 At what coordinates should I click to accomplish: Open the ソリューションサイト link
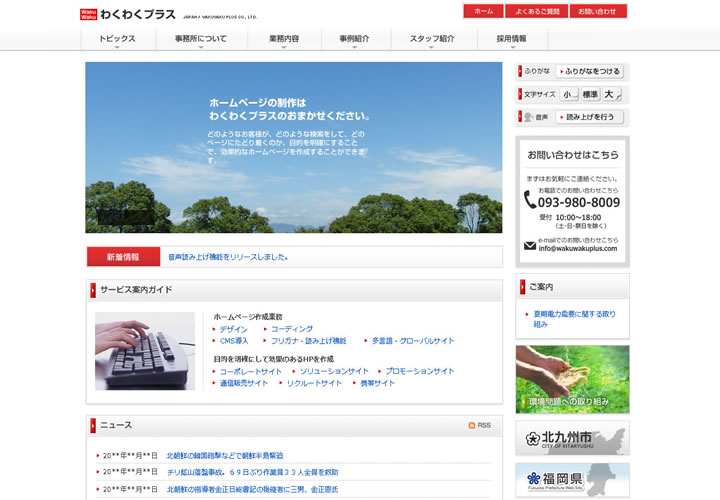coord(334,371)
